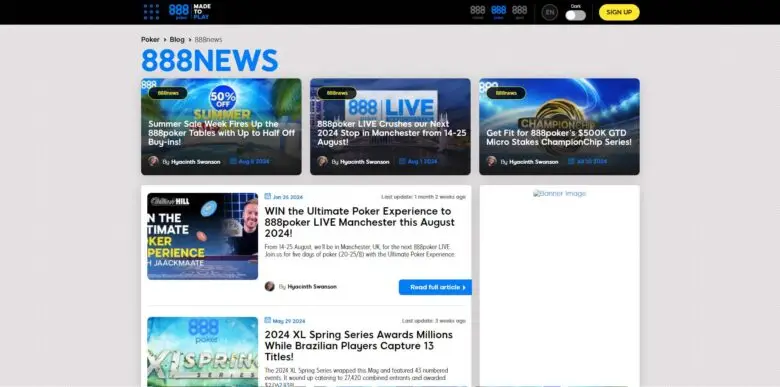Click the Jun 26 2024 date
The width and height of the screenshot is (780, 387).
(288, 197)
